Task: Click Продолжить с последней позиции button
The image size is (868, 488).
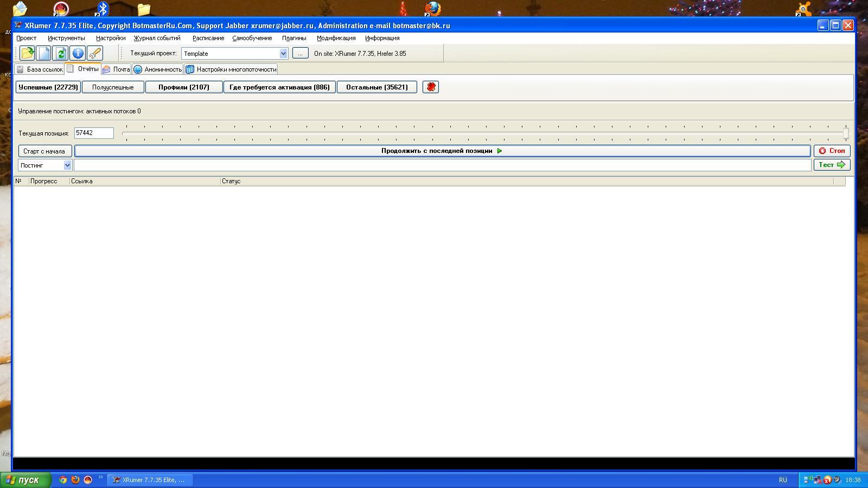Action: point(442,151)
